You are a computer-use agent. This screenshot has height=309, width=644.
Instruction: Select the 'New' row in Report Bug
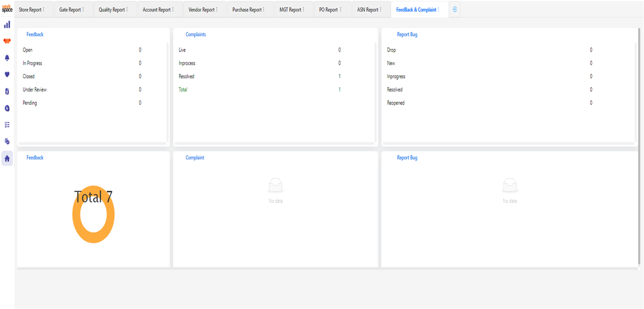click(x=509, y=63)
